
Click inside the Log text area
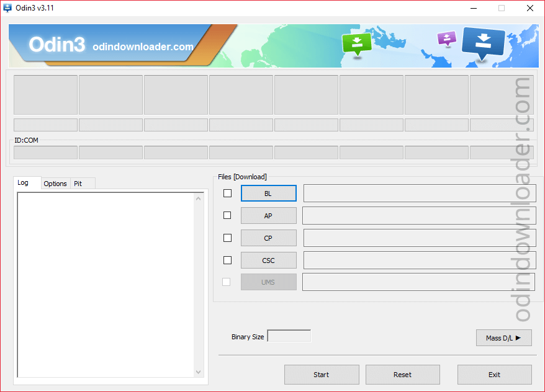pos(106,285)
